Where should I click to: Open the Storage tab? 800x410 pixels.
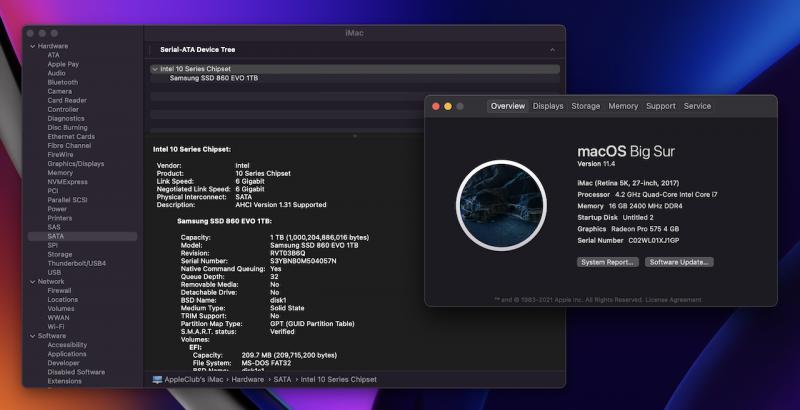585,106
